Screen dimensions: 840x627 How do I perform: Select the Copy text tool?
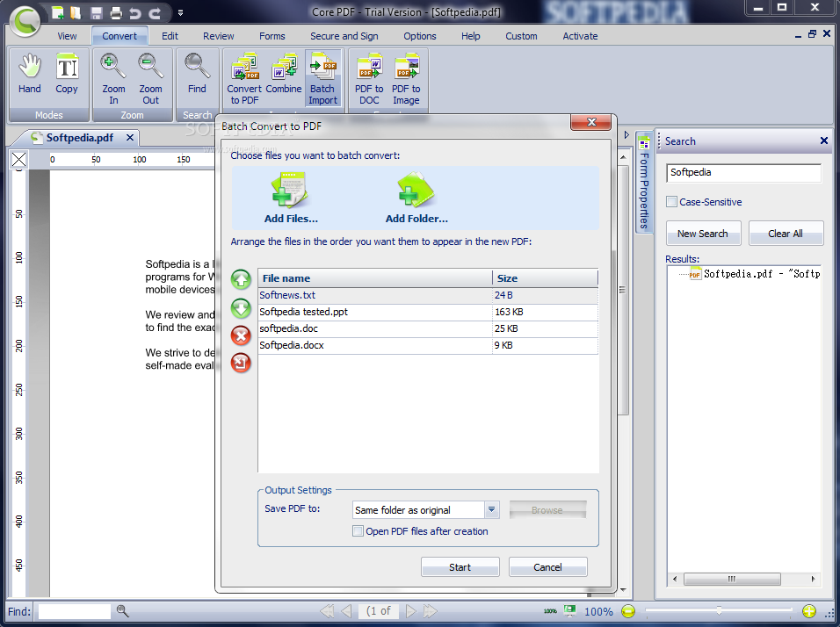click(x=67, y=74)
